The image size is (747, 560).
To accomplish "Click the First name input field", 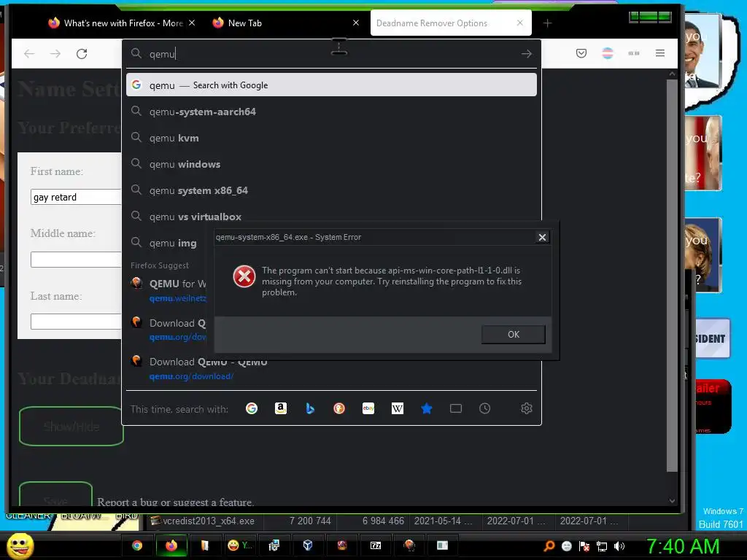I will point(76,197).
